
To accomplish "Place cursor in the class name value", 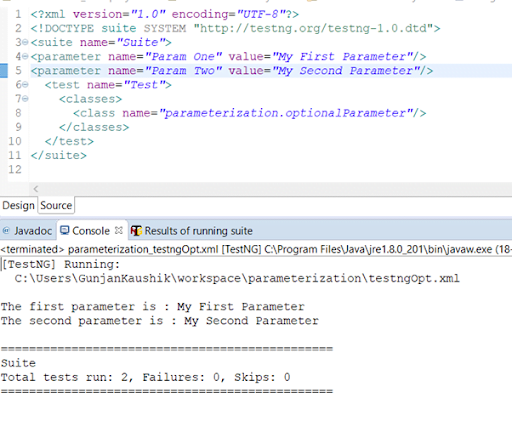I will pos(285,113).
